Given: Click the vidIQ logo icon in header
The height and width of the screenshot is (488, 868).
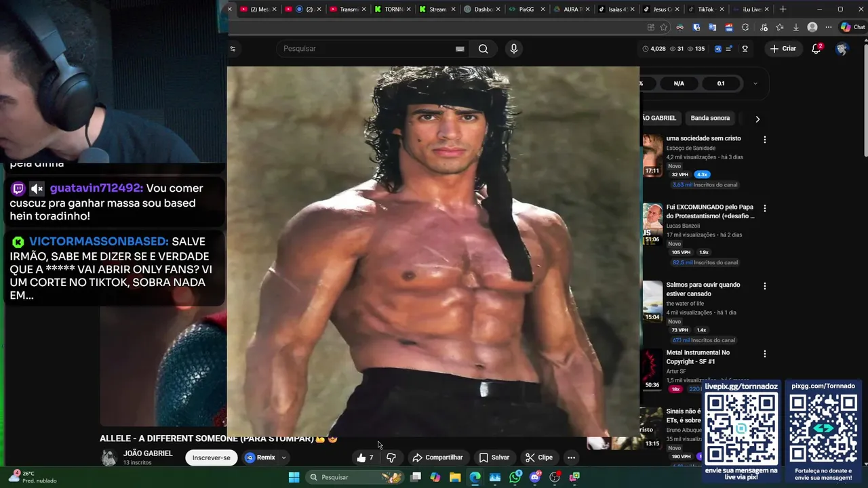Looking at the screenshot, I should 718,49.
